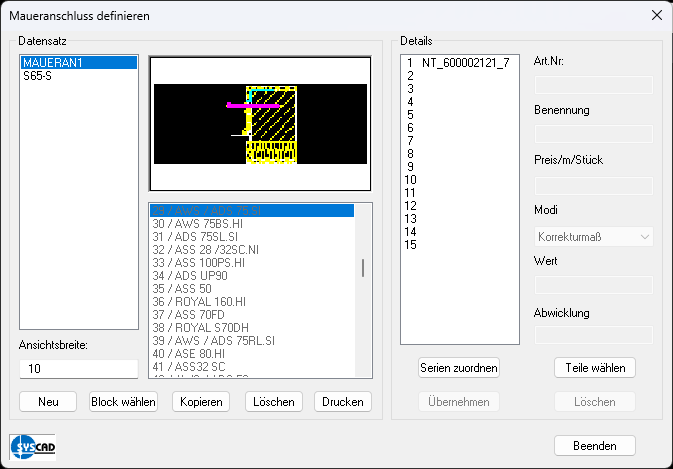Screen dimensions: 673x469
Task: Click Serien zuordnen button
Action: pyautogui.click(x=459, y=368)
